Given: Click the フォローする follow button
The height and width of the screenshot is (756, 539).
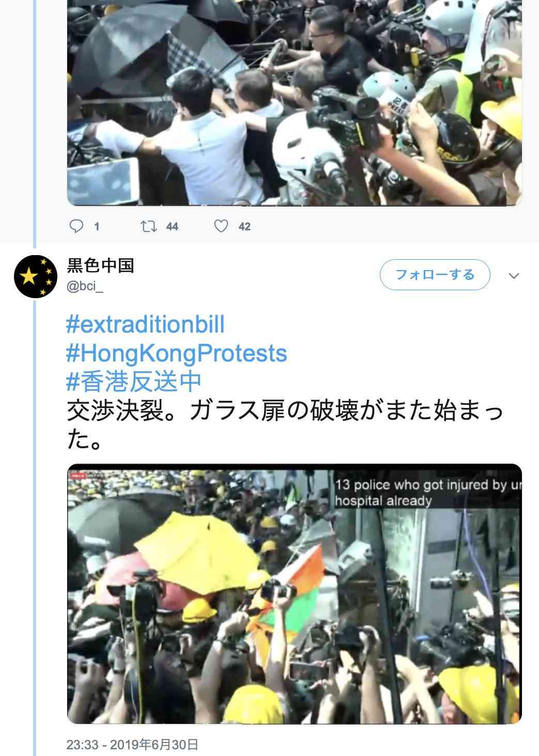Looking at the screenshot, I should click(x=435, y=275).
